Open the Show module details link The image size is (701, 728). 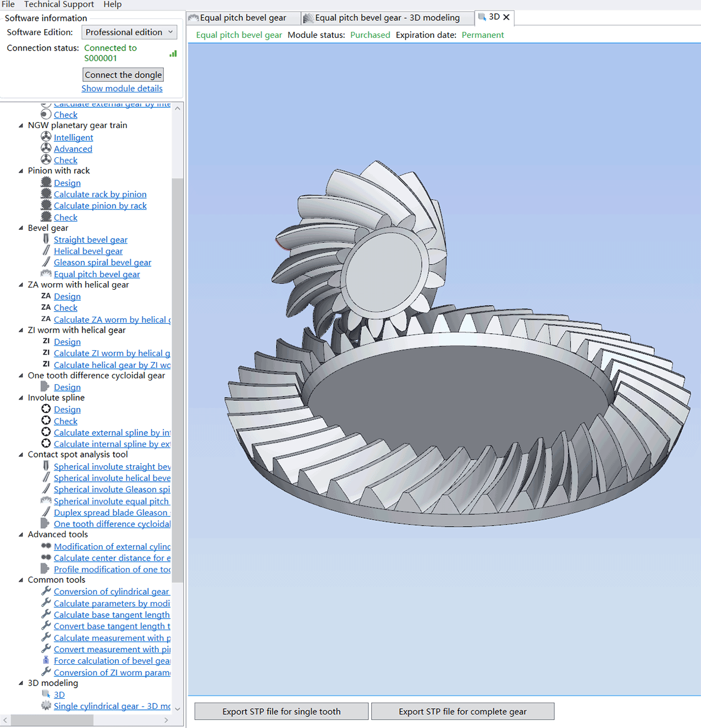[122, 89]
